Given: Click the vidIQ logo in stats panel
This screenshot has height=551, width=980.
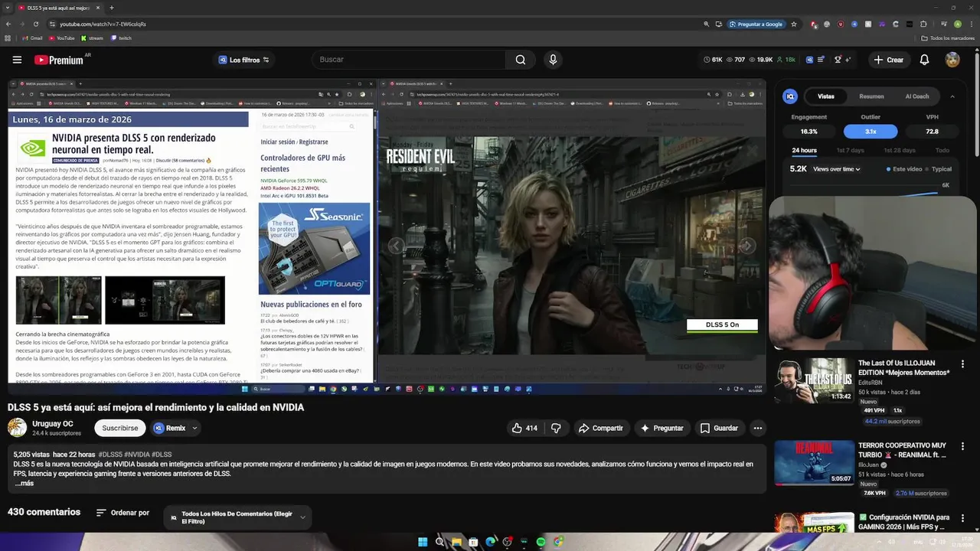Looking at the screenshot, I should tap(790, 96).
